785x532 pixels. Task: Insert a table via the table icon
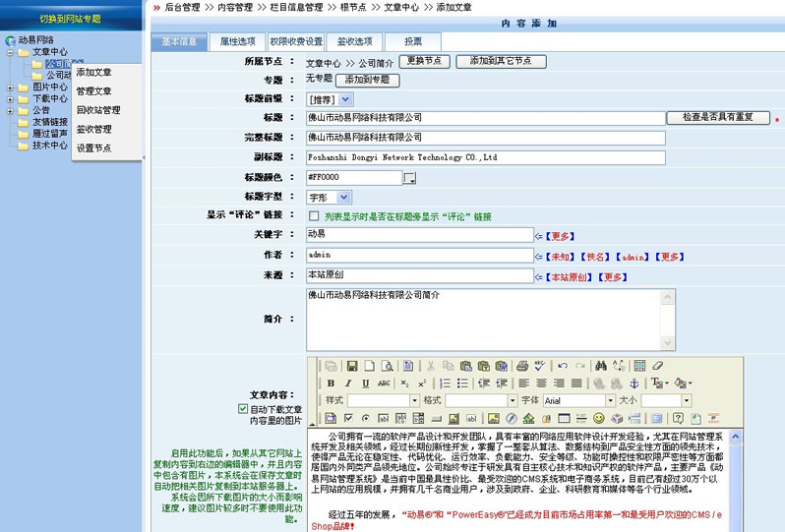pyautogui.click(x=565, y=418)
